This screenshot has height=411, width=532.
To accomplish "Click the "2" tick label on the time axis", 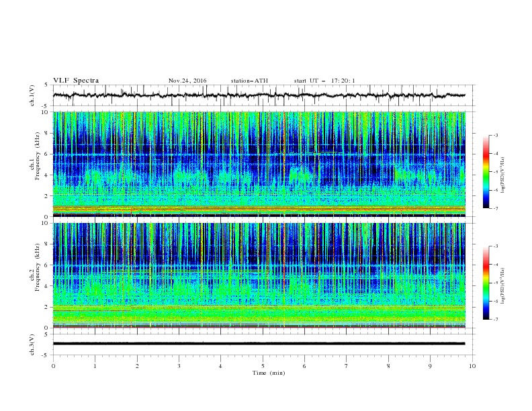I will (x=137, y=366).
